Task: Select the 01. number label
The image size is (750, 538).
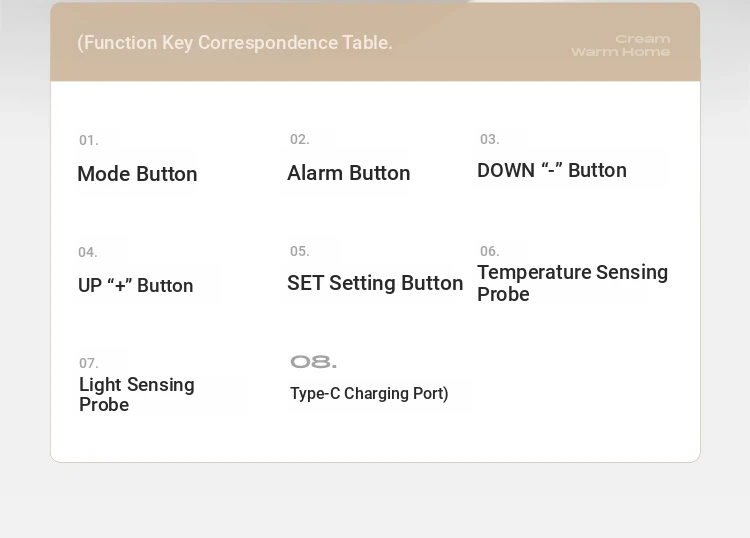Action: pyautogui.click(x=89, y=141)
